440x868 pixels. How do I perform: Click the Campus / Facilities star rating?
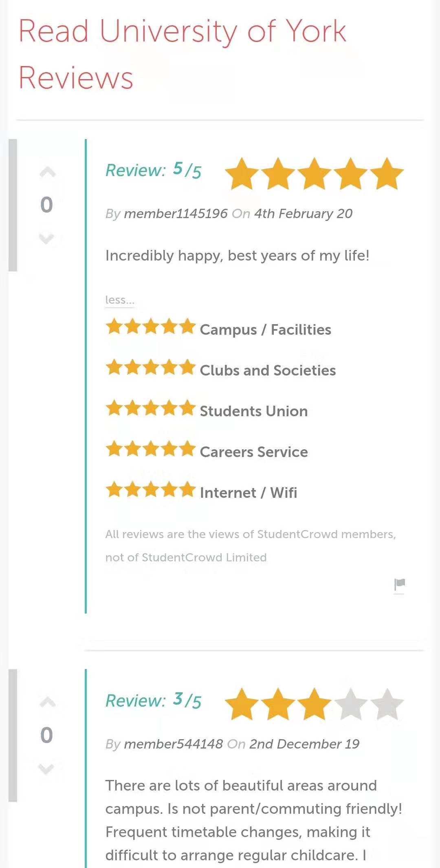150,327
